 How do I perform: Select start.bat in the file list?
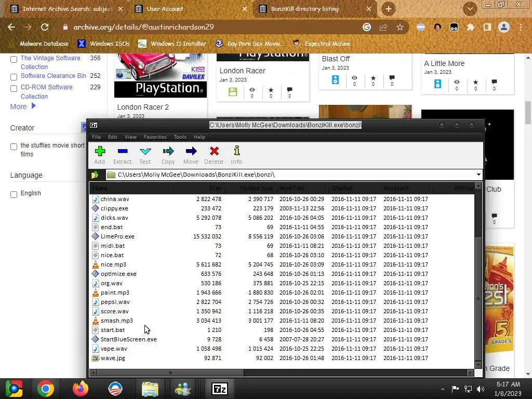113,330
